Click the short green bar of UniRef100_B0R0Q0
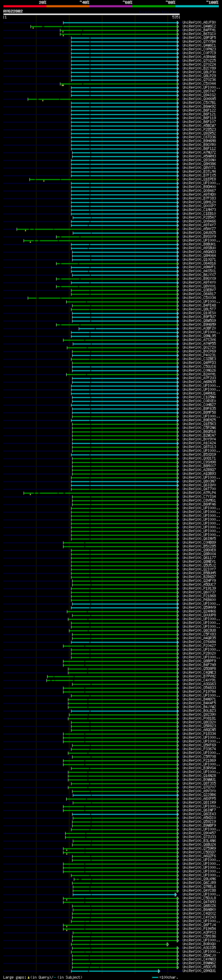 (x=120, y=944)
